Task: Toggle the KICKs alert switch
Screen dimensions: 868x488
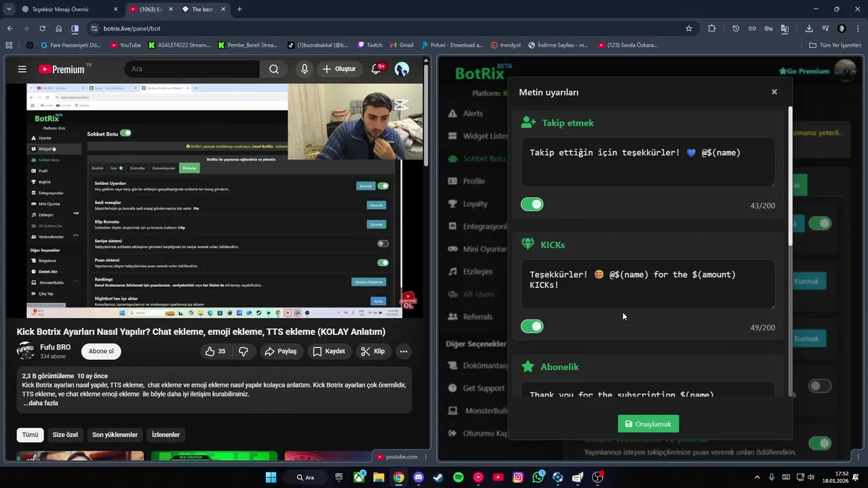Action: [532, 327]
